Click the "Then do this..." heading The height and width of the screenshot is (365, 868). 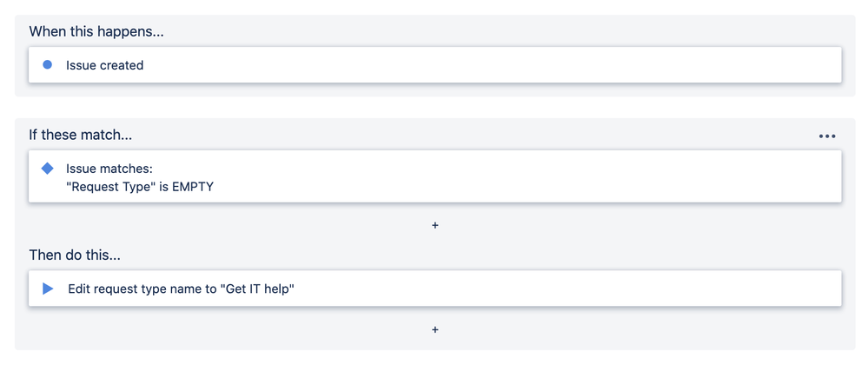75,255
